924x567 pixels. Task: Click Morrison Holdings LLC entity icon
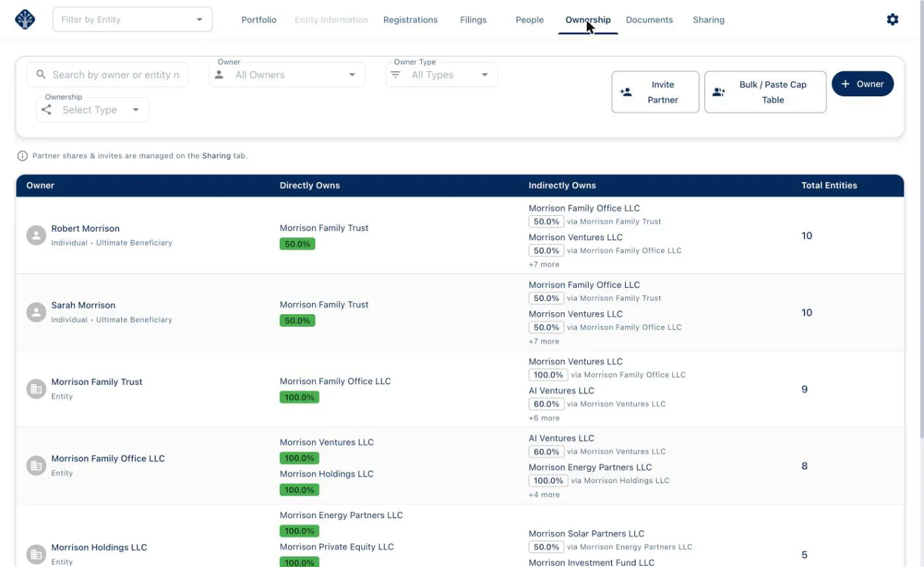point(36,554)
